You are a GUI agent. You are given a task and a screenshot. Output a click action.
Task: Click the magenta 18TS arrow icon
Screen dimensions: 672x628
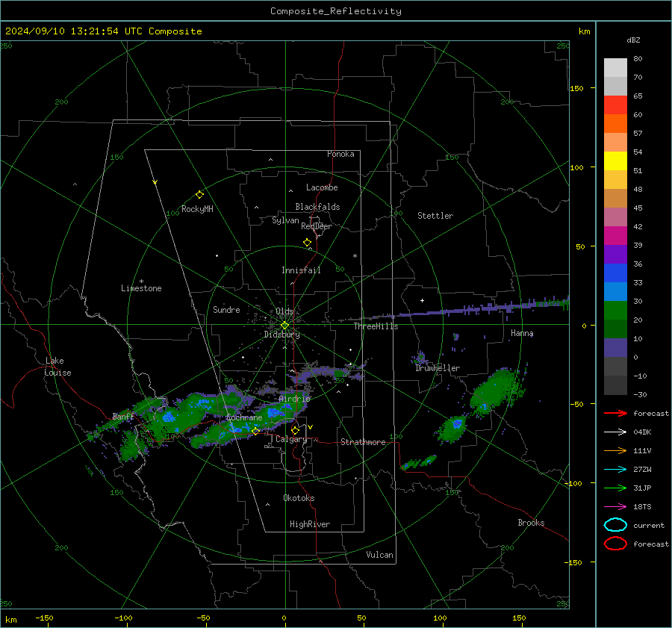pos(615,507)
